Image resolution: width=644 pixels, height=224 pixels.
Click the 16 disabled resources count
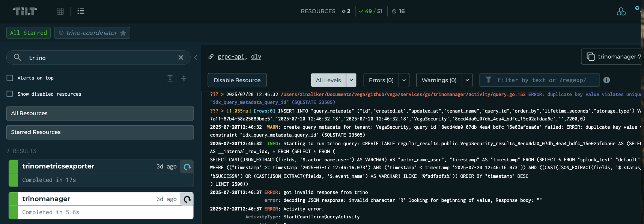398,11
